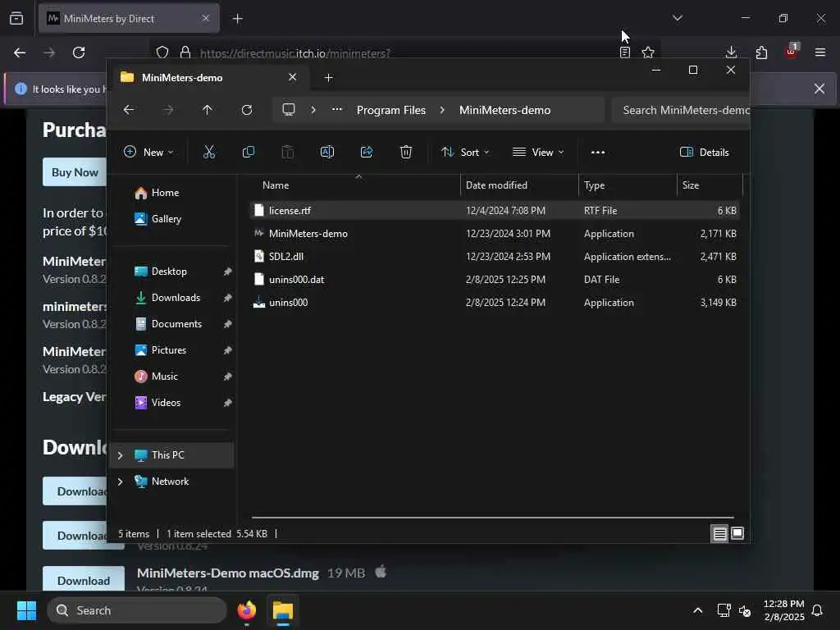Go back in File Explorer

[129, 110]
